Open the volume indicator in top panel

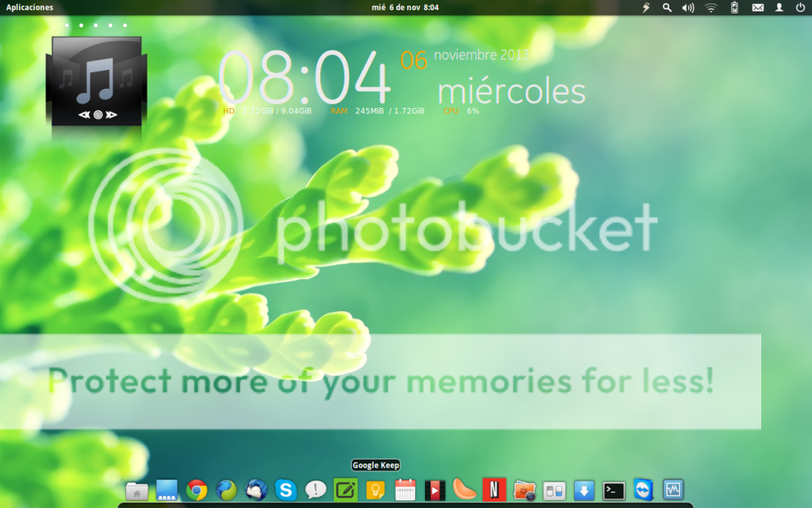click(x=688, y=7)
